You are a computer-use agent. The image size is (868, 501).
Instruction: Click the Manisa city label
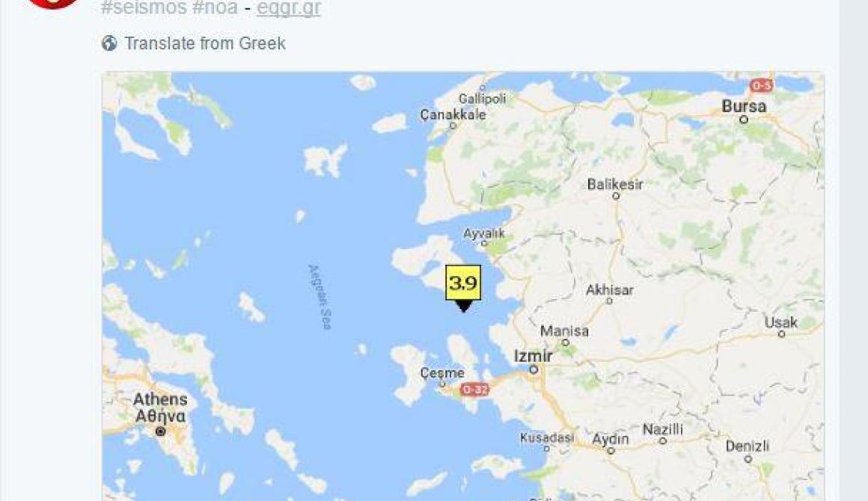[564, 331]
